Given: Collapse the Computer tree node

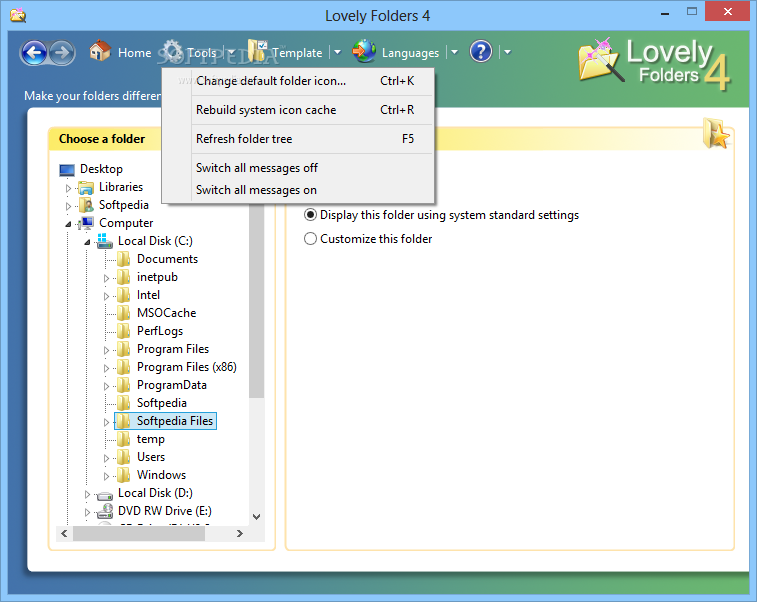Looking at the screenshot, I should pos(68,224).
